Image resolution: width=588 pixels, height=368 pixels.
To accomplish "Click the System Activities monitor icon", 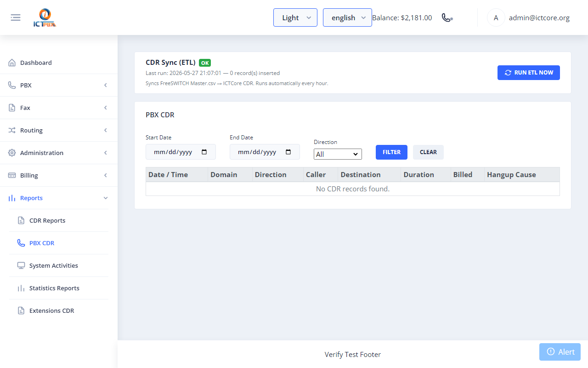I will coord(21,265).
